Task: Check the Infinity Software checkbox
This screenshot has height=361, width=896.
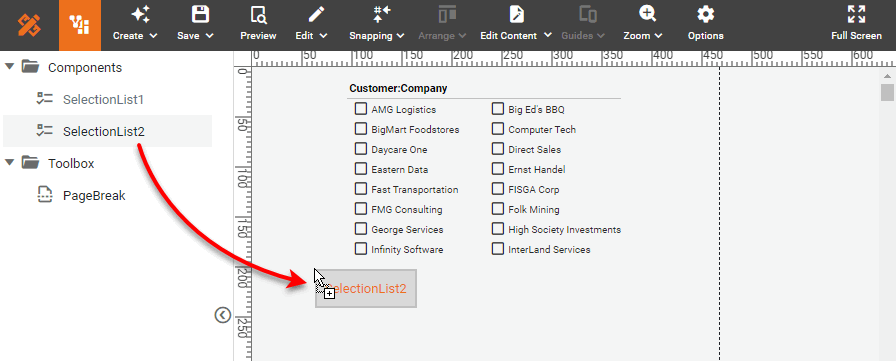Action: 361,248
